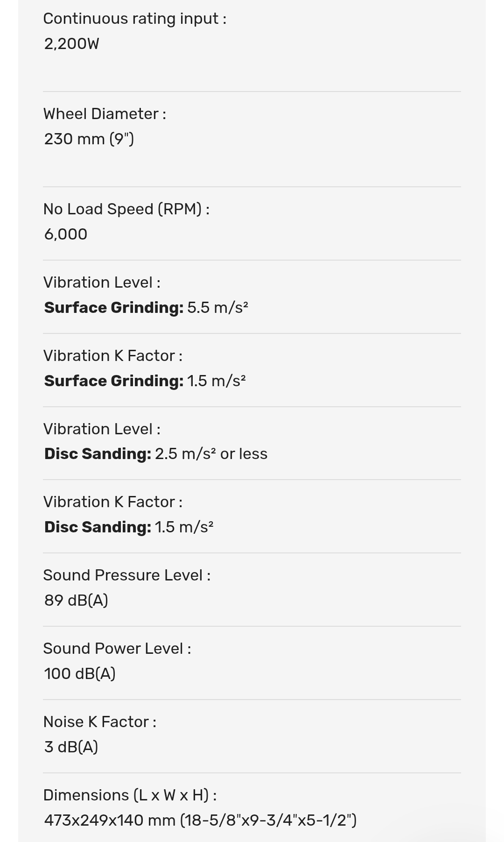Viewport: 504px width, 842px height.
Task: Click the Vibration K Factor label above Surface Grinding
Action: [x=112, y=356]
